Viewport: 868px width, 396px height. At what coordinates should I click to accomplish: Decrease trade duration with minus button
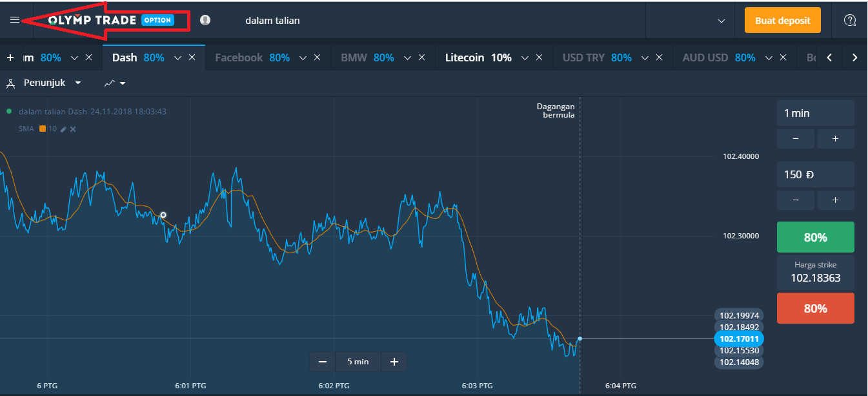tap(794, 138)
